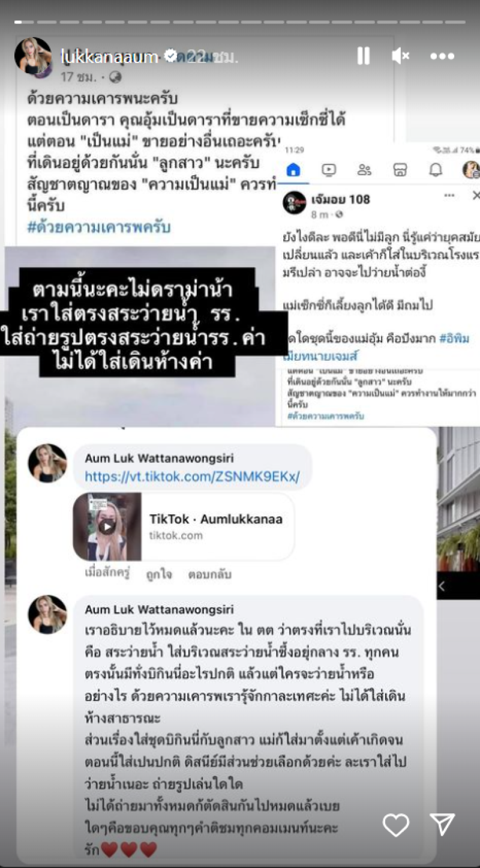Viewport: 480px width, 868px height.
Task: Open the three-dot menu on เจ๊มอย 108 post
Action: click(x=449, y=196)
